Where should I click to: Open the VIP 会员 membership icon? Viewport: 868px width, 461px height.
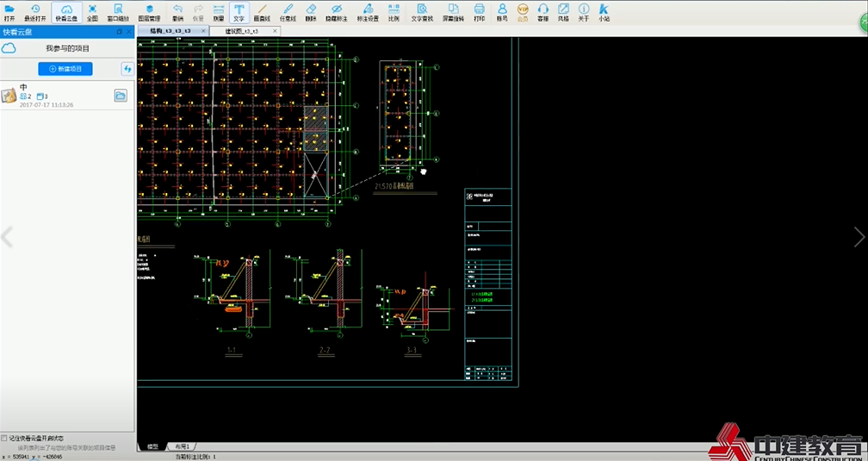523,12
